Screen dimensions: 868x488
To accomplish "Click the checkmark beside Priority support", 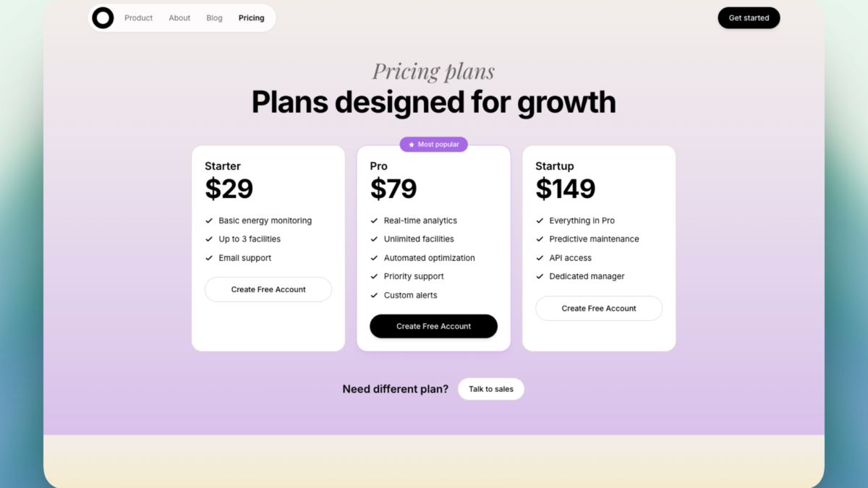I will (374, 276).
